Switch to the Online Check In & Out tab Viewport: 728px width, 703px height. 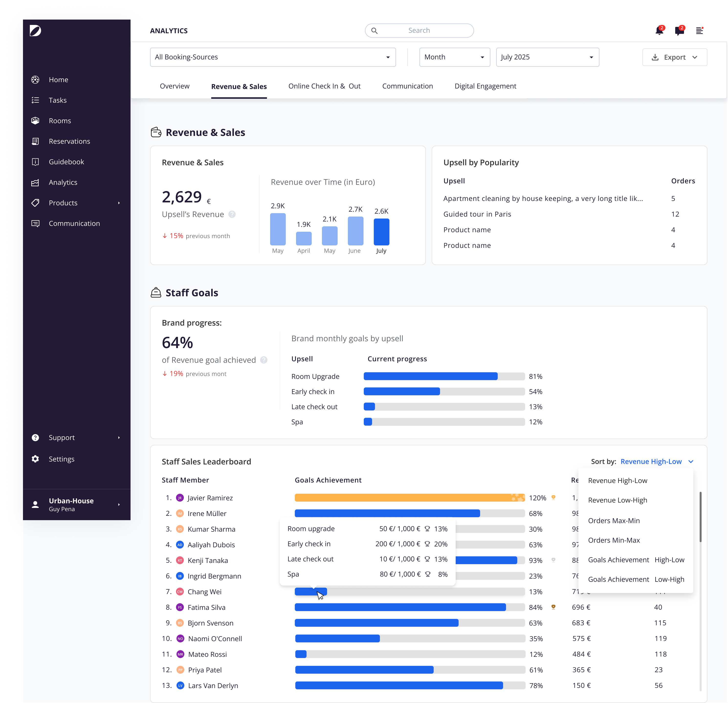point(324,86)
